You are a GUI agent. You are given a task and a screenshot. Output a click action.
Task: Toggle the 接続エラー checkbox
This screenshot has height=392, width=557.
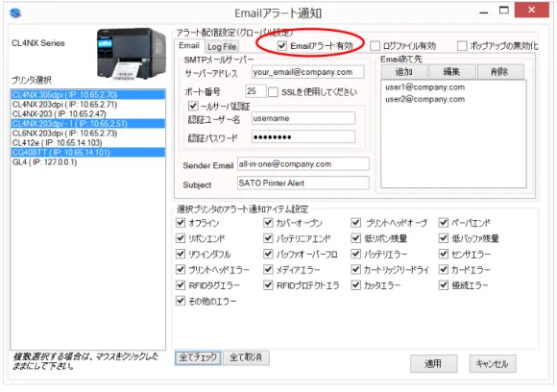click(444, 285)
